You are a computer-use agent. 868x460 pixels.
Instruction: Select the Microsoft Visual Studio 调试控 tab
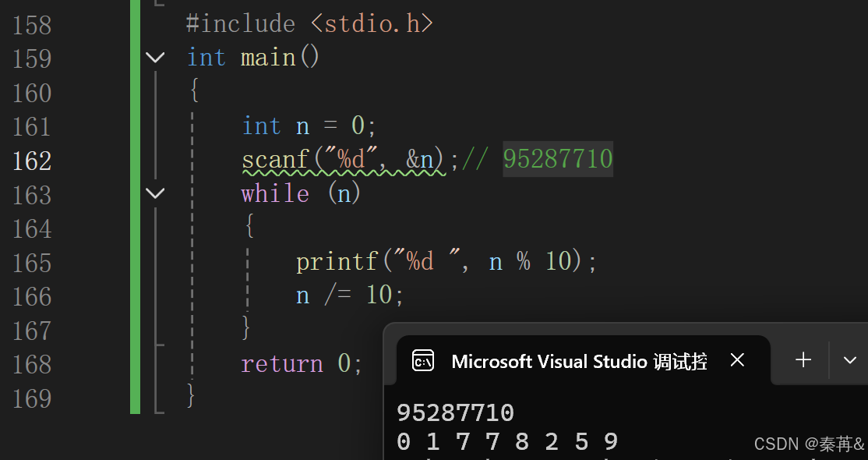(x=583, y=361)
